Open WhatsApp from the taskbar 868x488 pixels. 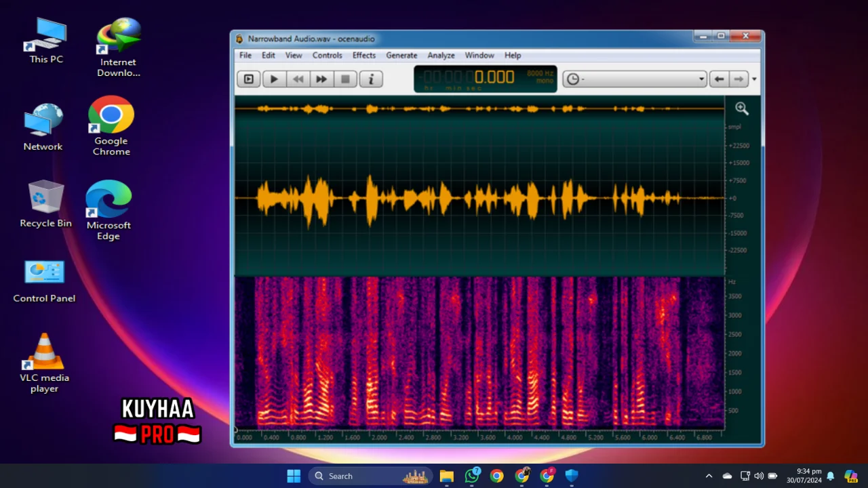click(x=472, y=476)
